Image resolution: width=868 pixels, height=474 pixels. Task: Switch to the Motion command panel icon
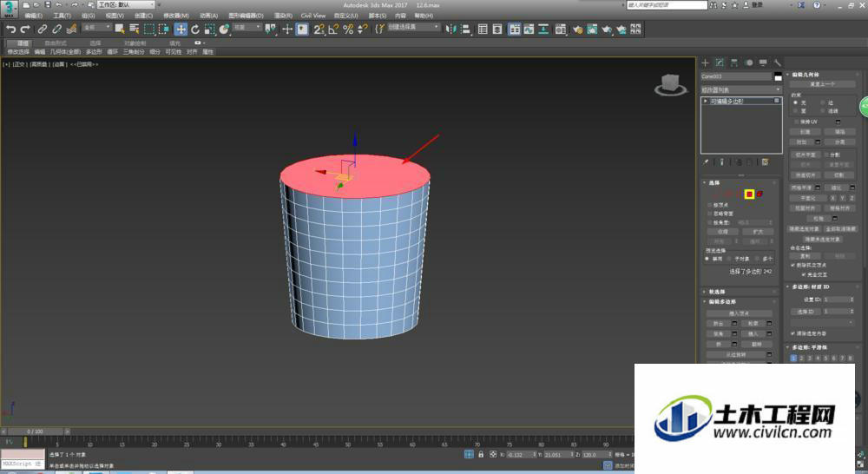point(748,63)
